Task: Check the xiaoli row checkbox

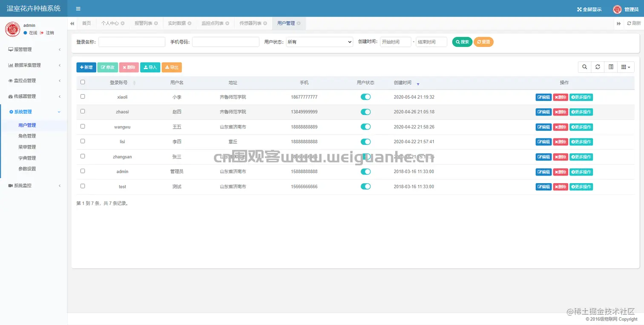Action: (x=83, y=97)
